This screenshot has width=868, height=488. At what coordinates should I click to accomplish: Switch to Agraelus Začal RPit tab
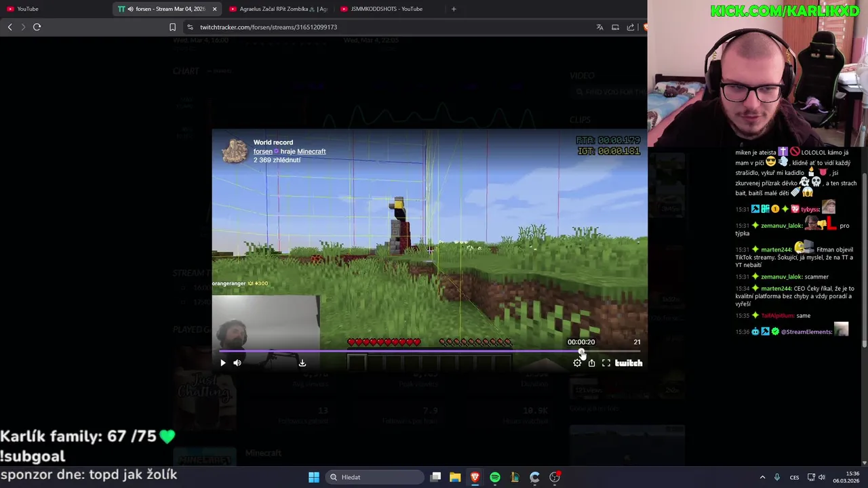[278, 9]
